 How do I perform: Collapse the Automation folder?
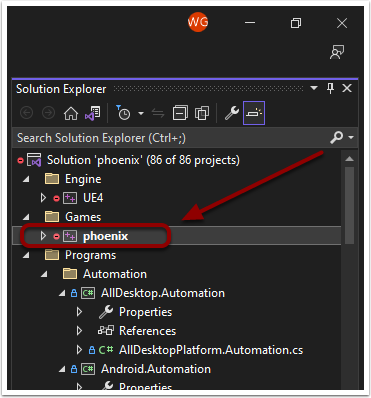44,274
